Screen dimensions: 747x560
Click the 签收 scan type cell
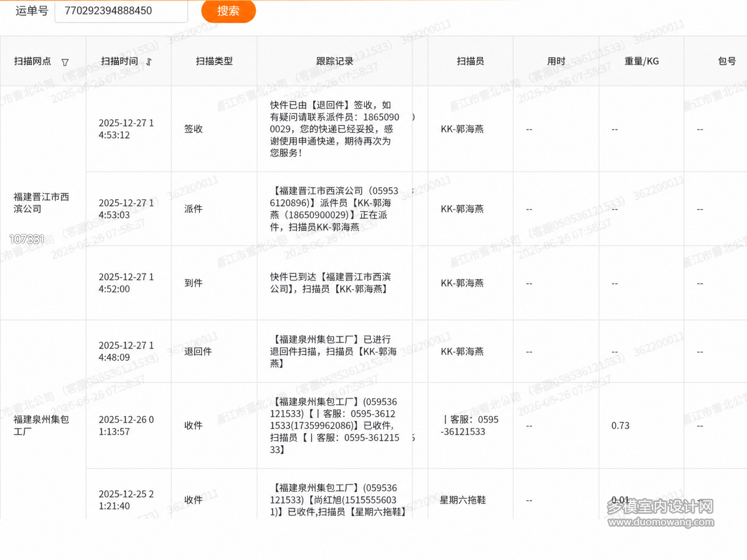(x=193, y=129)
